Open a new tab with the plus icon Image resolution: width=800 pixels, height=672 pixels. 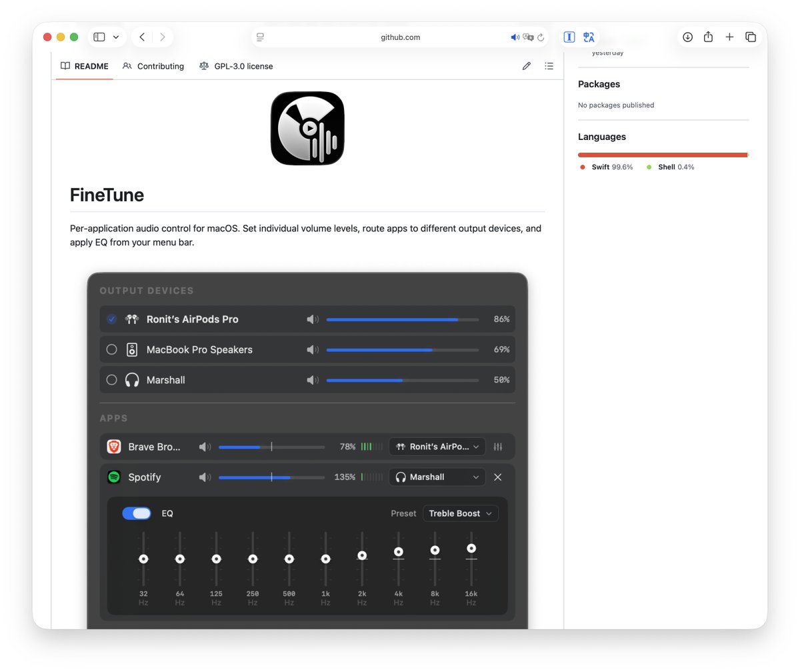(729, 37)
